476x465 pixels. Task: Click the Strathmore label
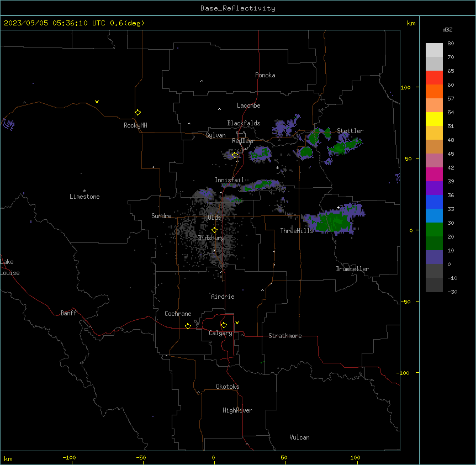[285, 336]
